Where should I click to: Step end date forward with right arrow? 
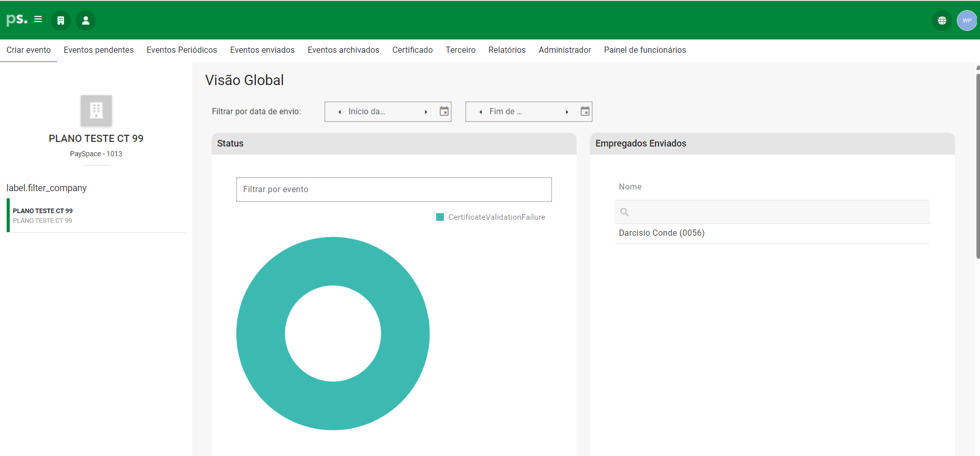[x=567, y=112]
